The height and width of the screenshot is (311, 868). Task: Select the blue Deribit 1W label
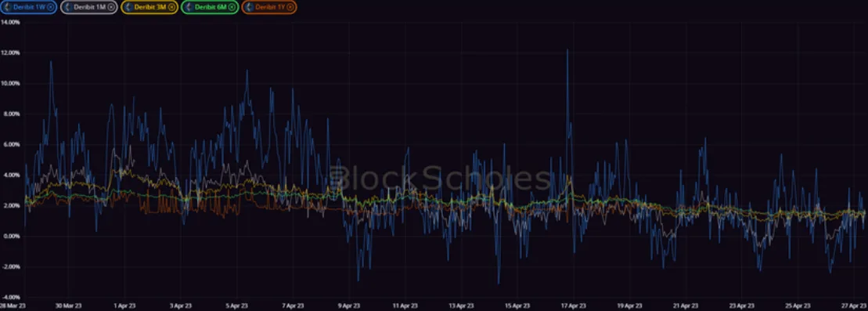pos(29,7)
